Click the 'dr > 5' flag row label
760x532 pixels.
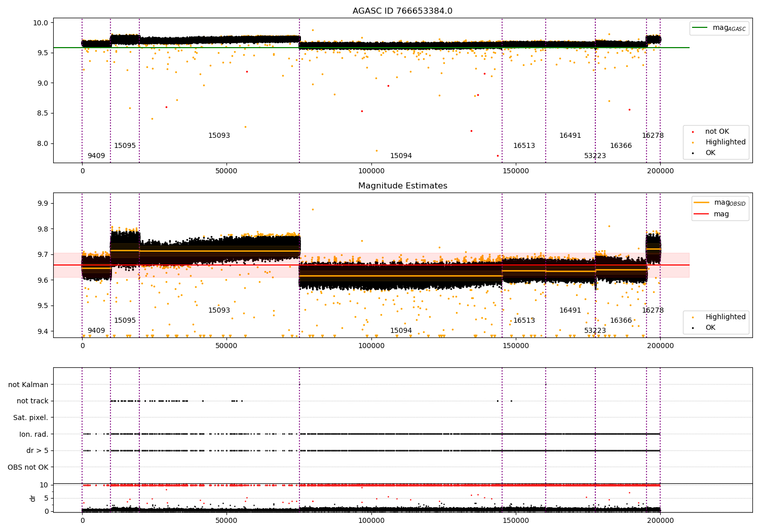point(37,451)
